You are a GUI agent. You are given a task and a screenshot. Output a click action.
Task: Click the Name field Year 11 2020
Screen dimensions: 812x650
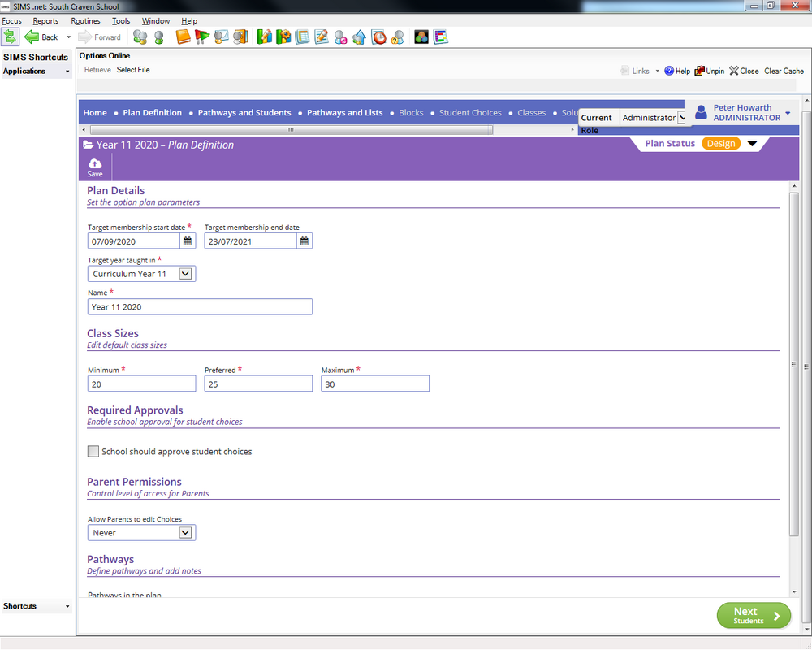[x=200, y=306]
